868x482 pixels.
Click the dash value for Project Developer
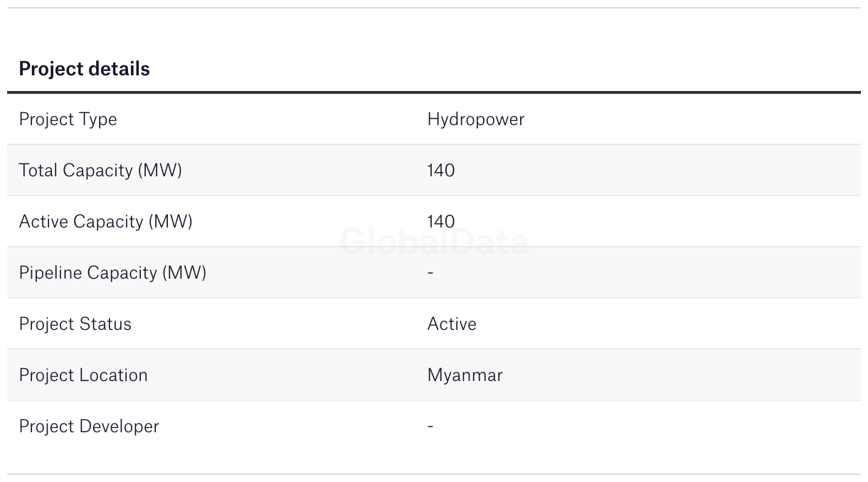coord(430,426)
